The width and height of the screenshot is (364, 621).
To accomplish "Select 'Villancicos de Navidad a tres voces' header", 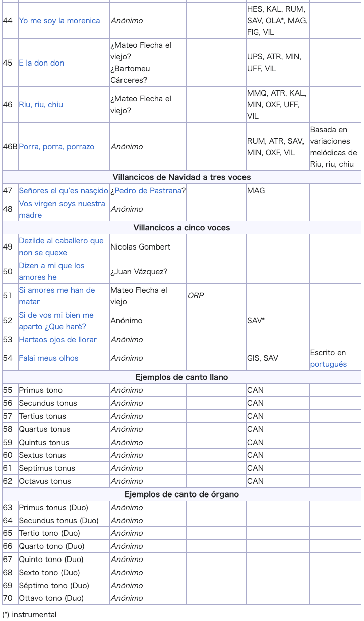I will click(x=181, y=177).
